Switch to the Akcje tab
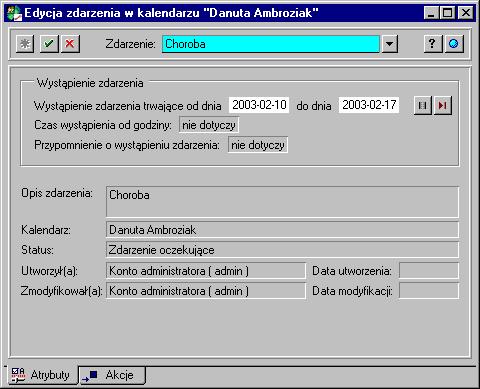 tap(113, 375)
